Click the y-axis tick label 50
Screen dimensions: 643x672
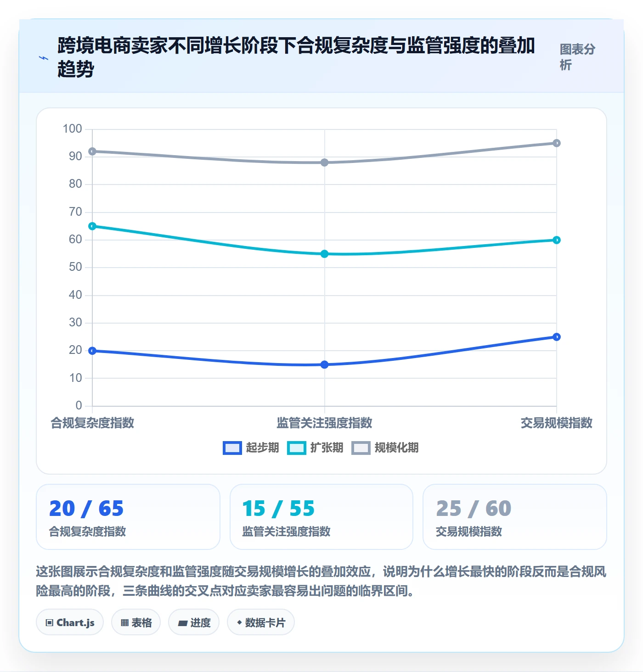tap(76, 267)
